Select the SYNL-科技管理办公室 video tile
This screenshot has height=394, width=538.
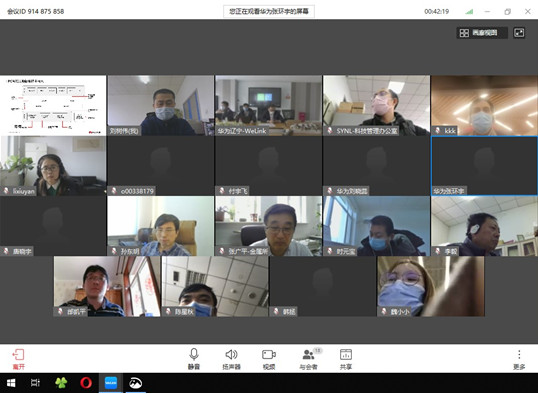click(x=376, y=105)
